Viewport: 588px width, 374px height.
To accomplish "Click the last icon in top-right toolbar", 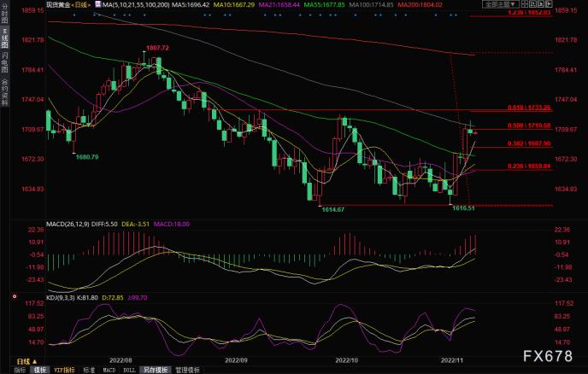I will pyautogui.click(x=549, y=4).
